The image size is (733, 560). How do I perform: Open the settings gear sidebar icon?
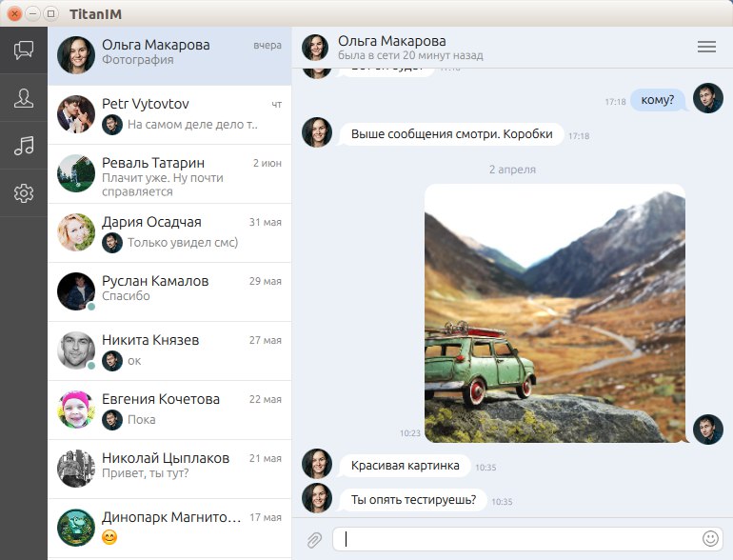(24, 192)
